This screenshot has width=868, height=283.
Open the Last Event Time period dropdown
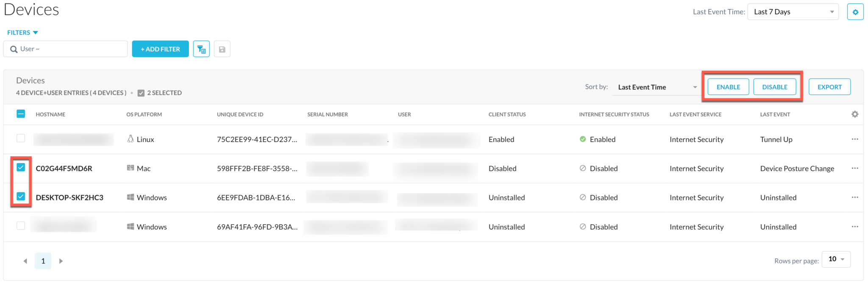[793, 11]
